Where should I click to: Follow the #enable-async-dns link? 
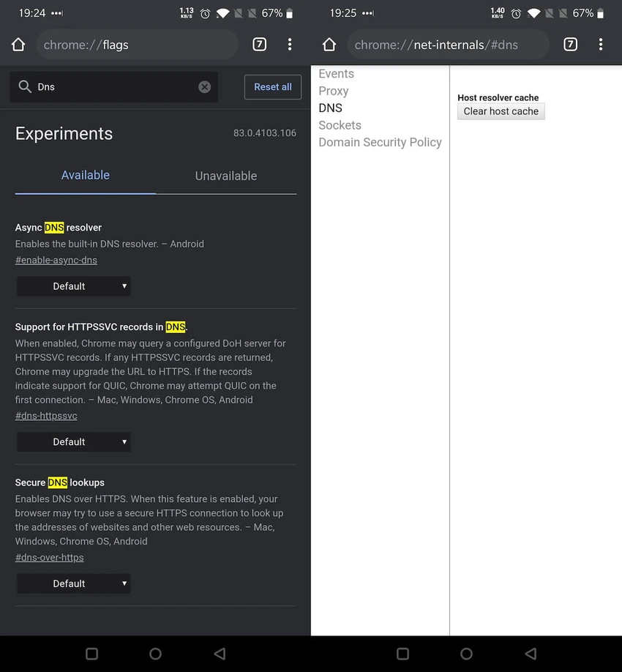tap(56, 260)
